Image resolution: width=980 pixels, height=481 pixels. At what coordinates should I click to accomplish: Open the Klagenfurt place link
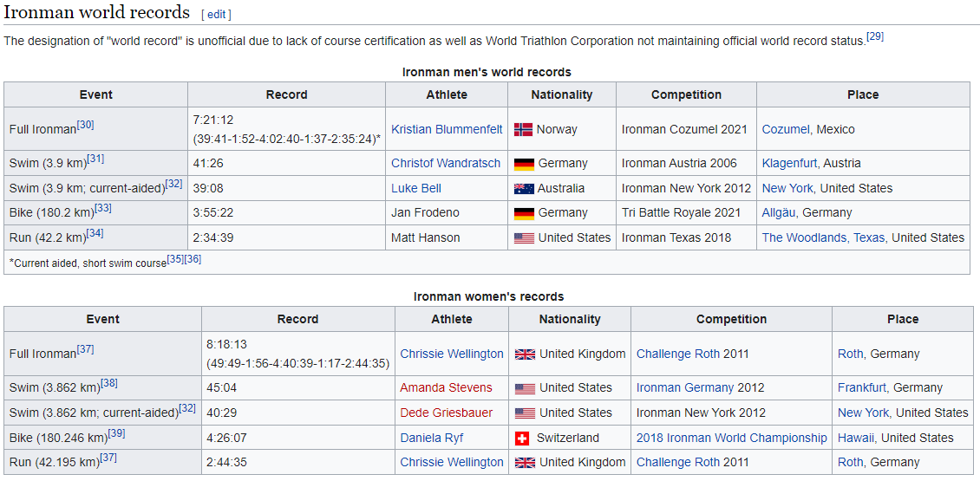[789, 163]
